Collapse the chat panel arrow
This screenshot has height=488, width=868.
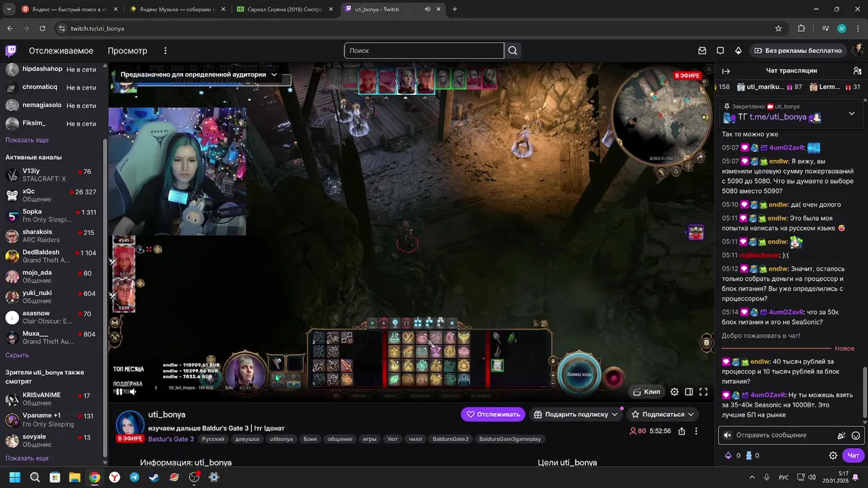(726, 71)
